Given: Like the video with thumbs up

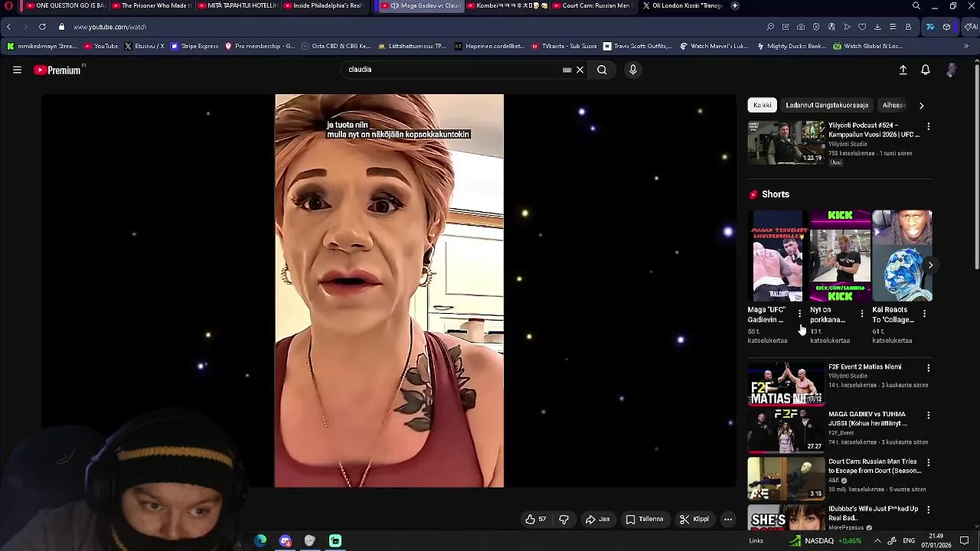Looking at the screenshot, I should click(x=536, y=519).
